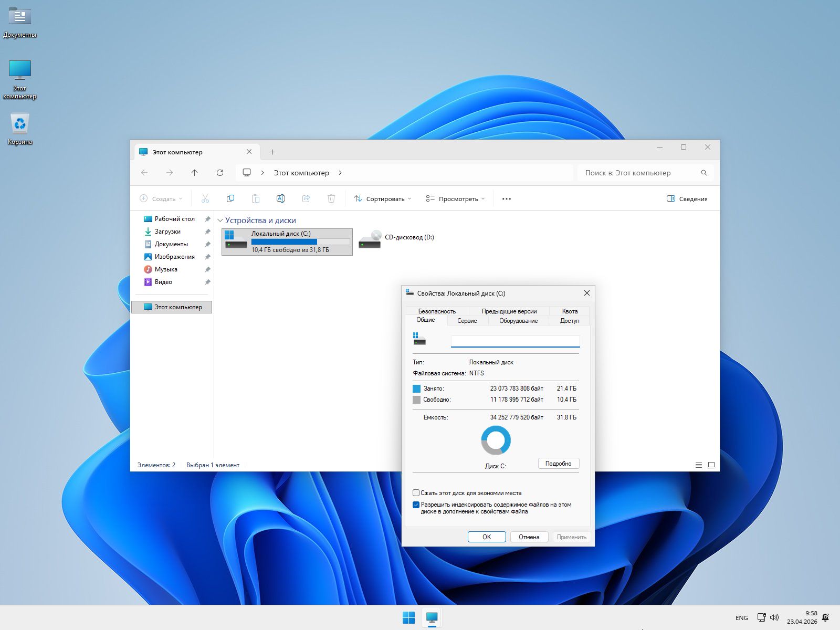Open the three-dots more options menu
The width and height of the screenshot is (840, 630).
[506, 199]
